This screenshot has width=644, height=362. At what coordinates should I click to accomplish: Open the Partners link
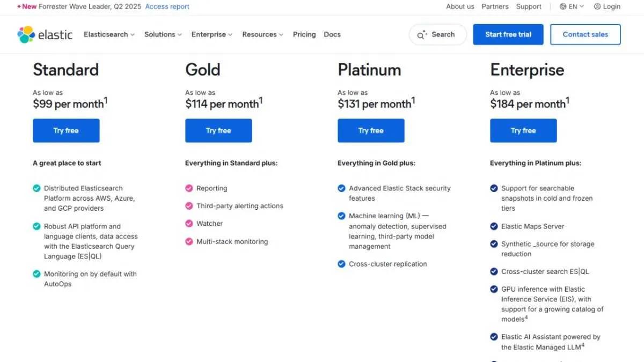pos(495,6)
